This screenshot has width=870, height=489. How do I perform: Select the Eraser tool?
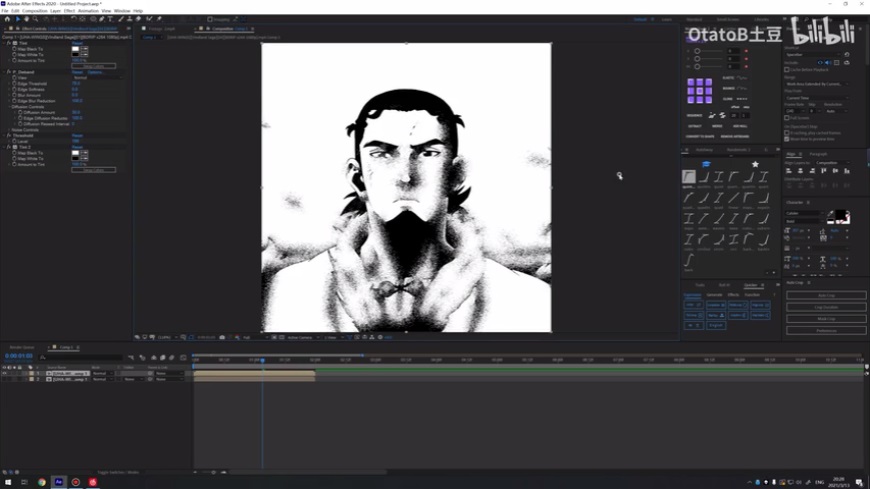[x=139, y=19]
